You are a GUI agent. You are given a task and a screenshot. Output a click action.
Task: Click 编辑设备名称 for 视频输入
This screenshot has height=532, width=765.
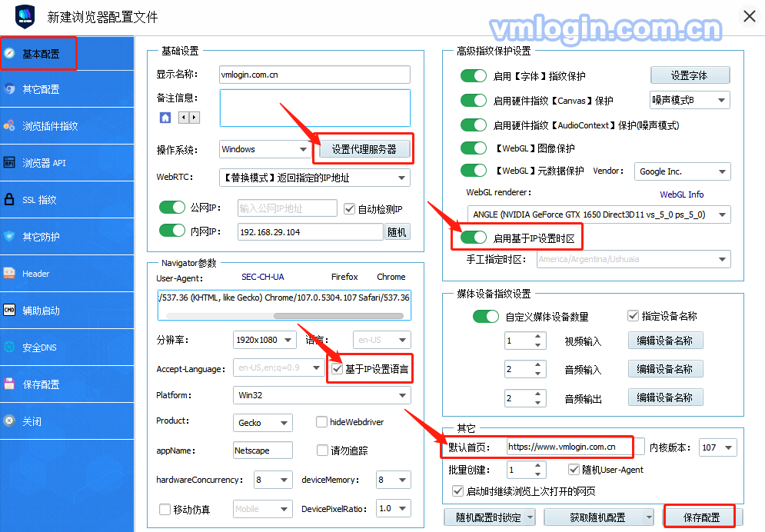point(665,341)
